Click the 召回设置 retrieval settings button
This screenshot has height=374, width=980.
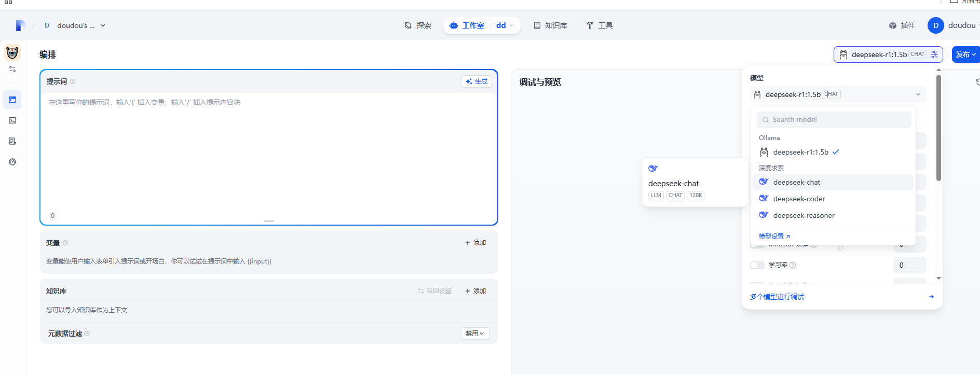(435, 291)
